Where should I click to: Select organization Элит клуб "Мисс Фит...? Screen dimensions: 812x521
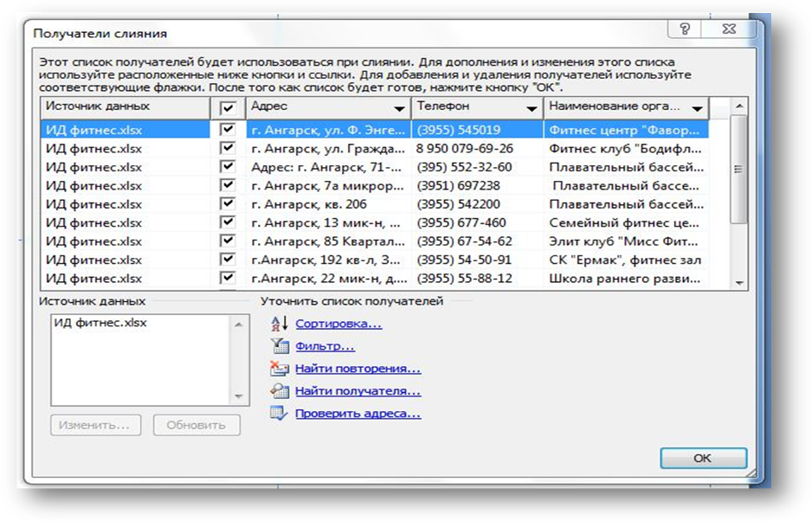[x=626, y=241]
